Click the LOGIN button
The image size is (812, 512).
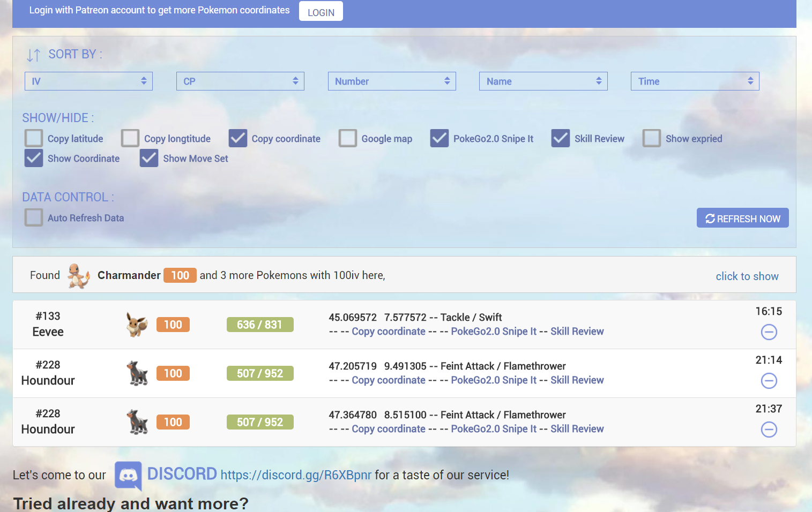pos(321,12)
